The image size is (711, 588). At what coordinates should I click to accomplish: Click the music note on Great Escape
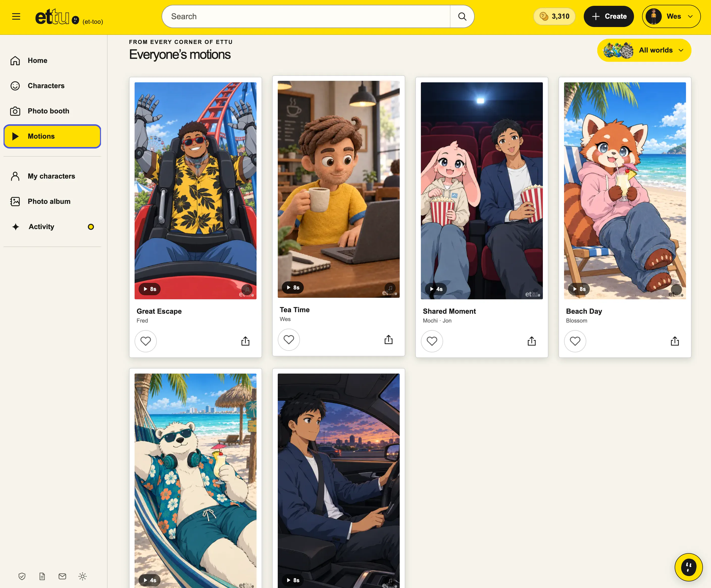click(247, 290)
